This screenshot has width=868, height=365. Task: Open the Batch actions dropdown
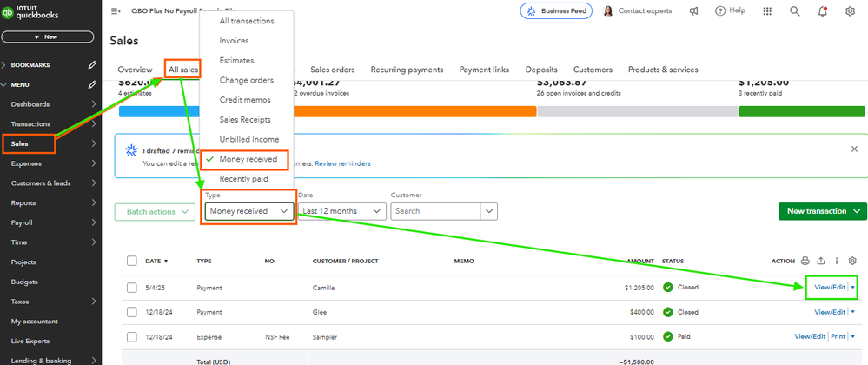(156, 211)
